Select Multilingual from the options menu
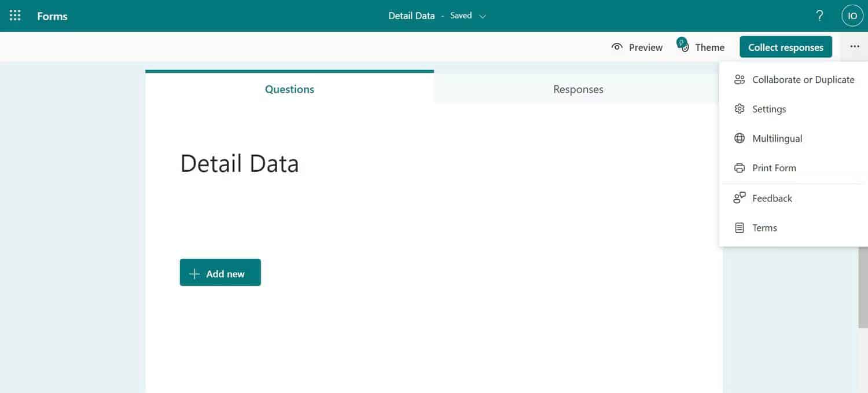This screenshot has height=393, width=868. 777,138
